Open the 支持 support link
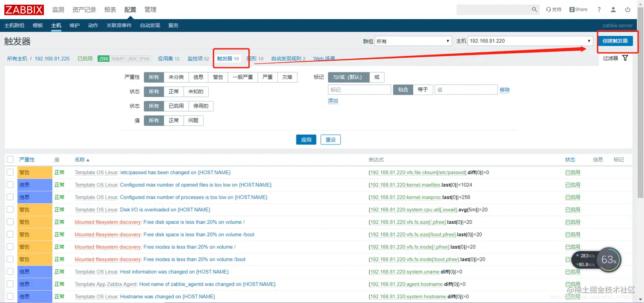644x303 pixels. click(x=554, y=9)
